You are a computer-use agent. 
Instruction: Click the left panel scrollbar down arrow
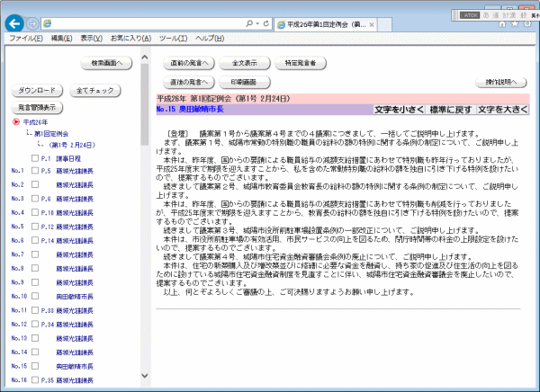point(145,376)
